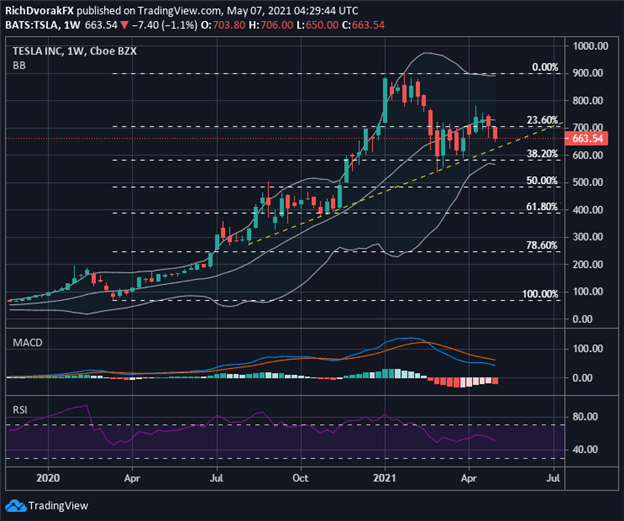
Task: Click the TradingView wordmark text
Action: coord(58,506)
